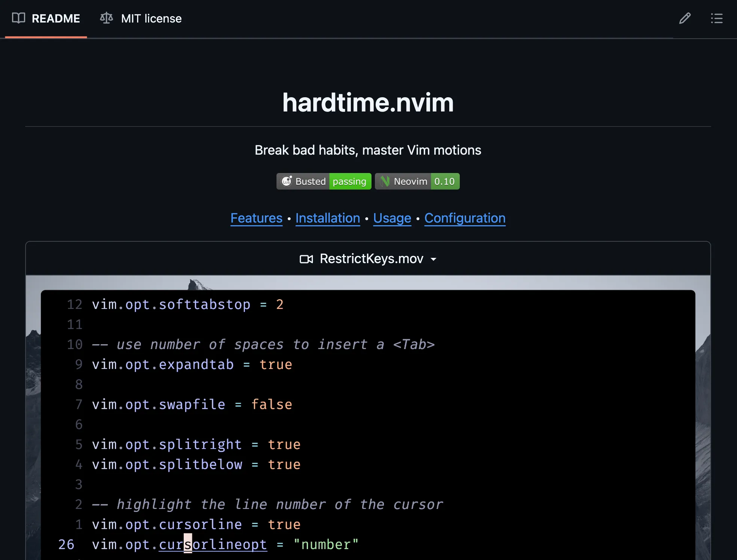
Task: Follow the Installation link
Action: point(328,218)
